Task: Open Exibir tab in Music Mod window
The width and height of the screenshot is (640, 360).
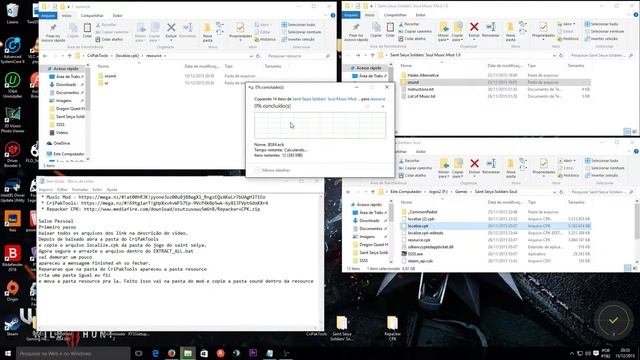Action: coord(420,15)
